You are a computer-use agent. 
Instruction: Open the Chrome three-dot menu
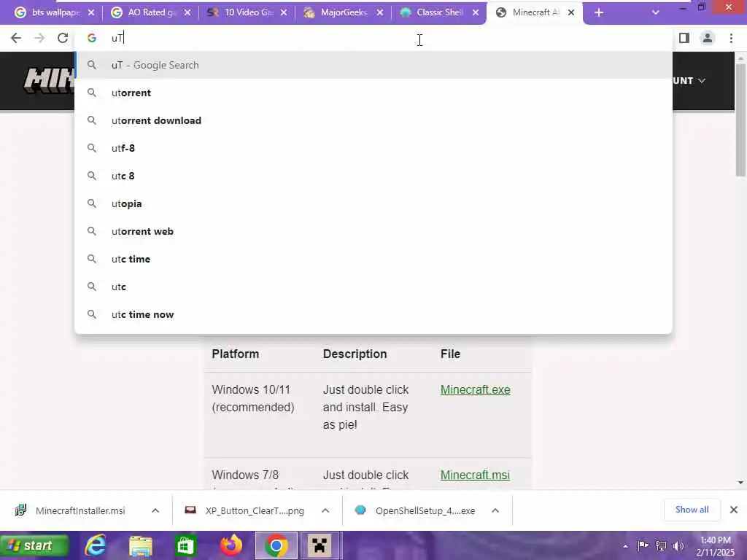731,38
